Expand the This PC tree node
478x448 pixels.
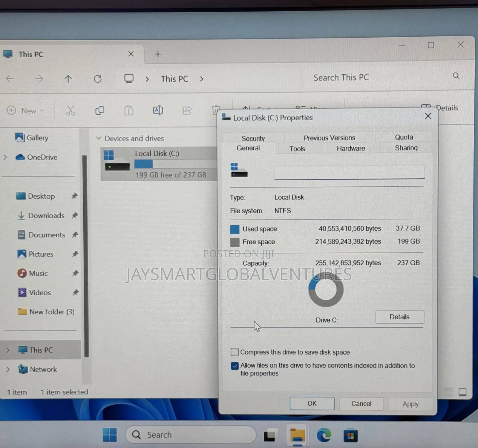click(8, 350)
